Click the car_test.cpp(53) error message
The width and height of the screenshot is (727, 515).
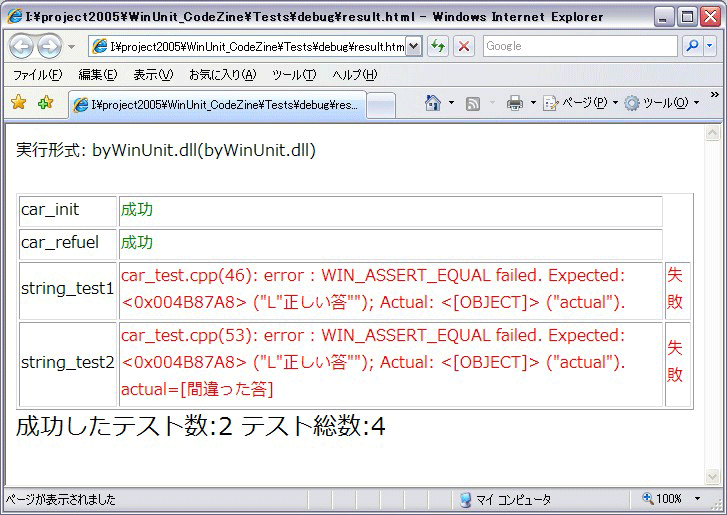(373, 362)
